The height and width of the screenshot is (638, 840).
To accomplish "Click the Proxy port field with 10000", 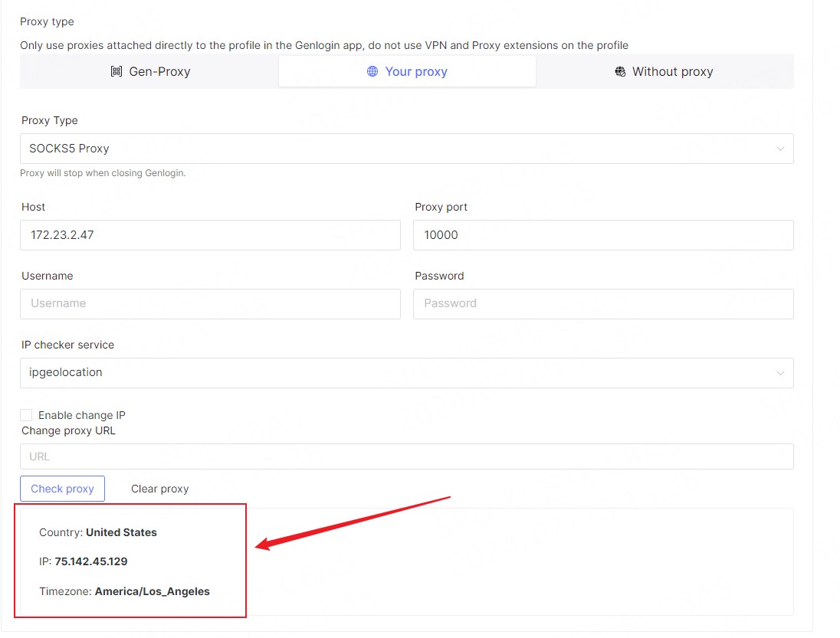I will pyautogui.click(x=602, y=235).
